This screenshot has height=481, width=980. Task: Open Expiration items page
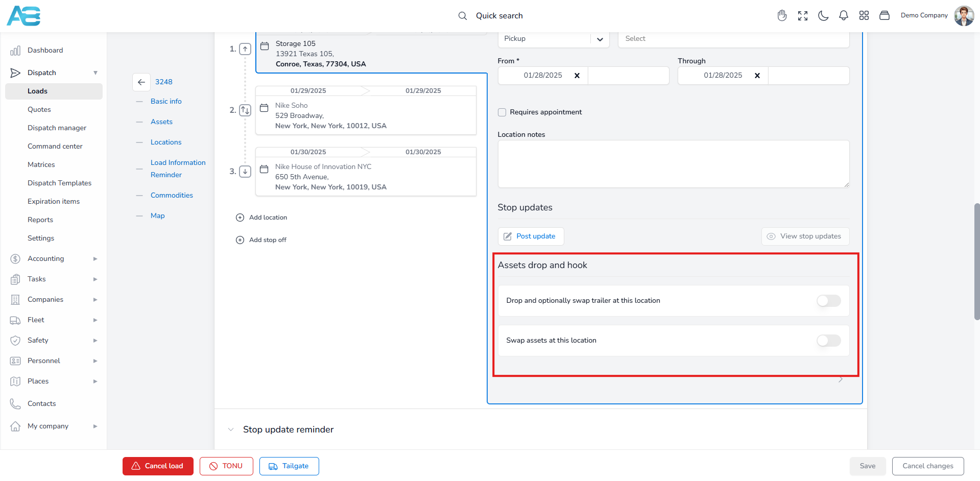point(54,202)
